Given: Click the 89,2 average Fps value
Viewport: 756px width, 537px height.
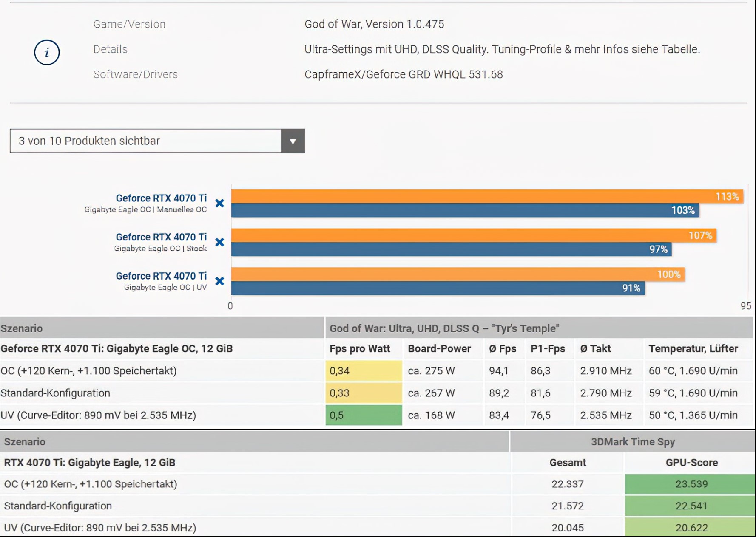Looking at the screenshot, I should coord(499,393).
